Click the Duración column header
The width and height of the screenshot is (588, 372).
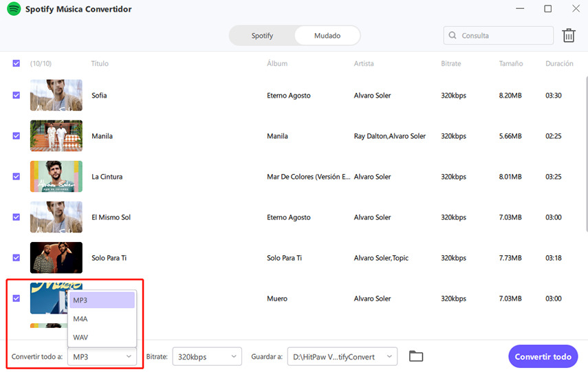[559, 63]
